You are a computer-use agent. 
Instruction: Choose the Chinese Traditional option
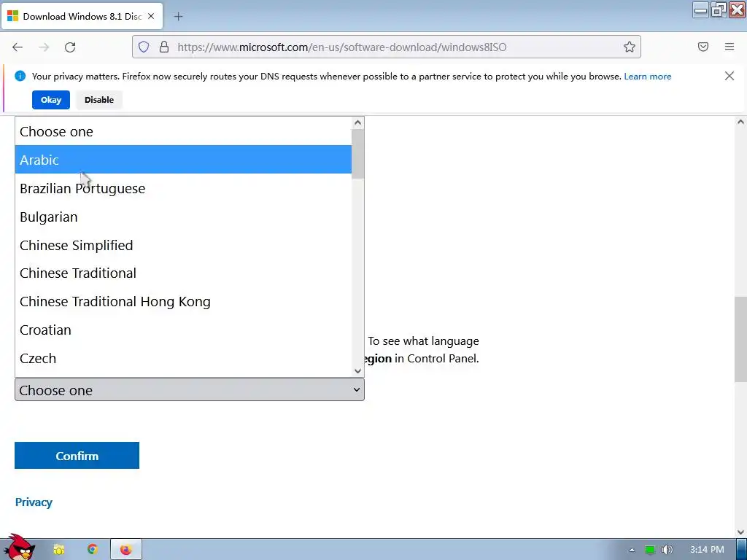click(x=183, y=273)
